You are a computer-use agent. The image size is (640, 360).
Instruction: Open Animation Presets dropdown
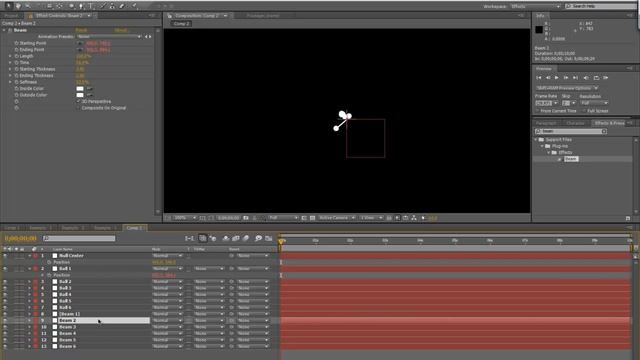click(x=109, y=37)
